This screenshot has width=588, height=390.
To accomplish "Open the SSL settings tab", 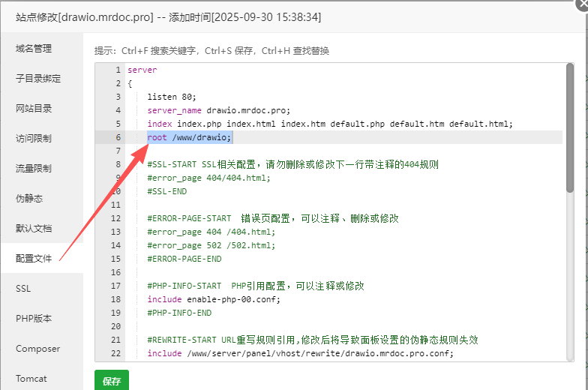I will [23, 289].
